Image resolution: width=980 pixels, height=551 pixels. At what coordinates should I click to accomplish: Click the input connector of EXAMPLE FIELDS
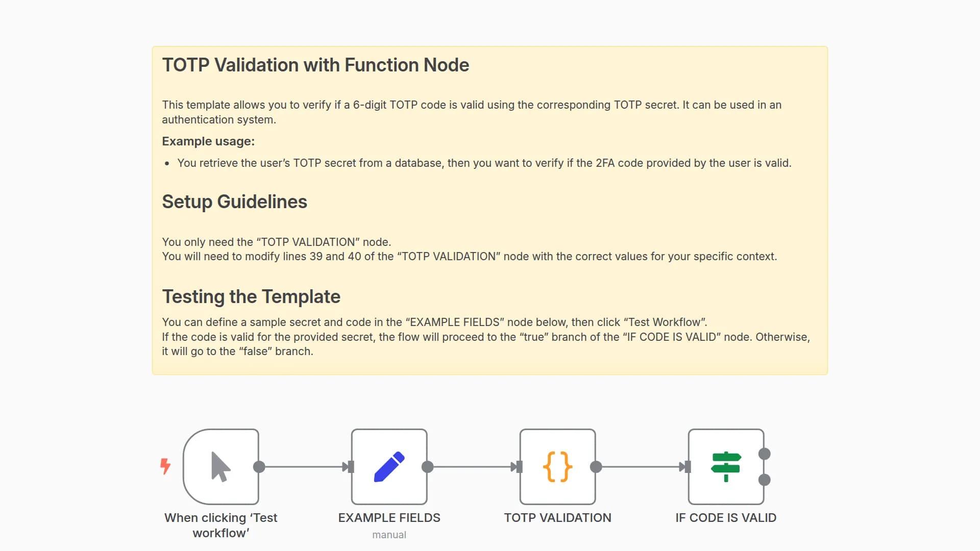click(x=350, y=466)
